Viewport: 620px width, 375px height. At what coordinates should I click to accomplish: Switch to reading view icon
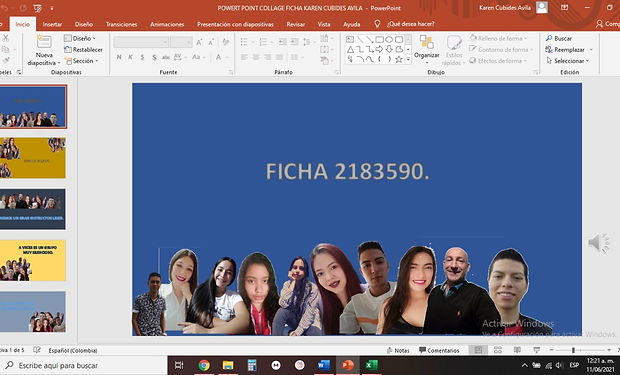517,350
